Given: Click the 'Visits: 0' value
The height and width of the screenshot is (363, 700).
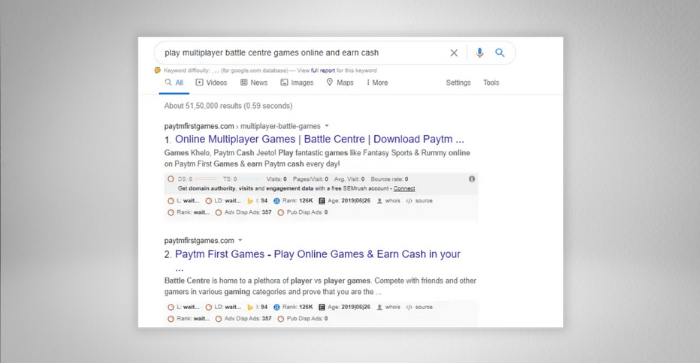Looking at the screenshot, I should (x=277, y=179).
